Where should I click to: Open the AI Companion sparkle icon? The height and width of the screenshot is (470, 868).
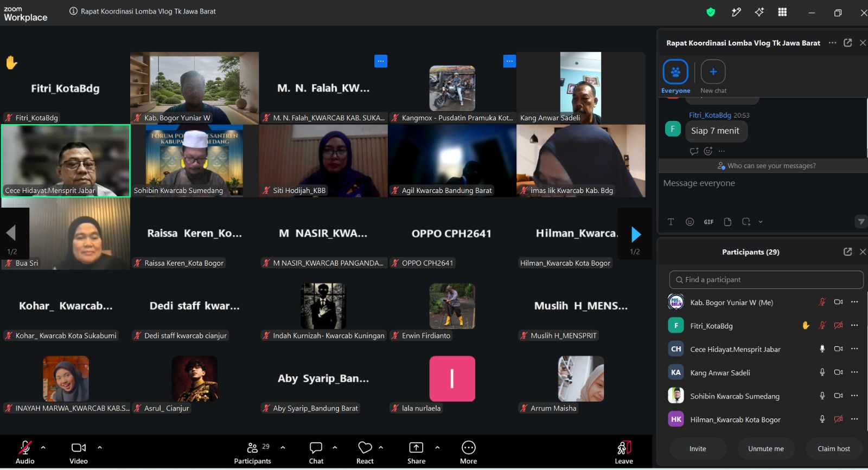pyautogui.click(x=759, y=12)
